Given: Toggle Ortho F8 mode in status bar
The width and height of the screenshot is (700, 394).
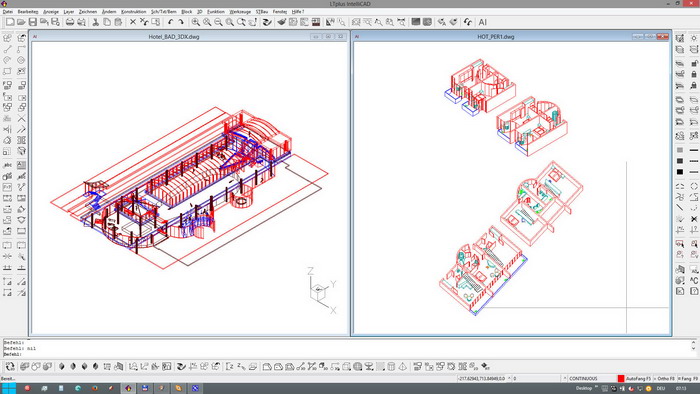Looking at the screenshot, I should 665,378.
